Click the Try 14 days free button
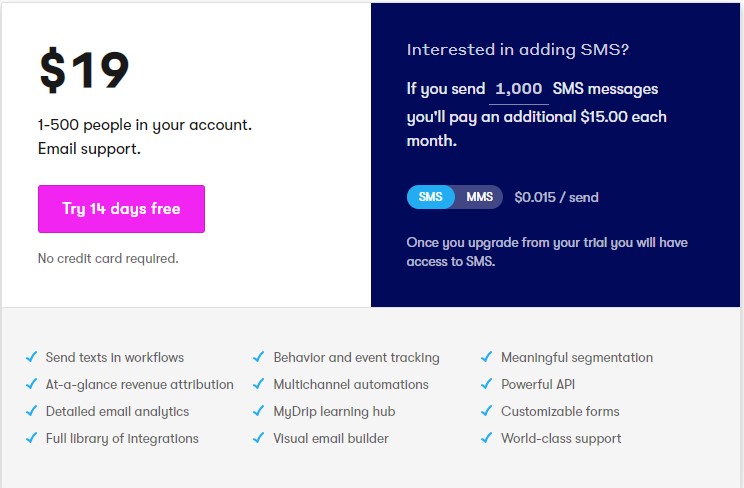Image resolution: width=744 pixels, height=488 pixels. pyautogui.click(x=121, y=209)
